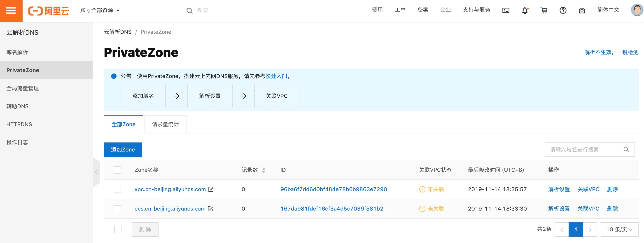Open the help question mark icon

click(563, 10)
